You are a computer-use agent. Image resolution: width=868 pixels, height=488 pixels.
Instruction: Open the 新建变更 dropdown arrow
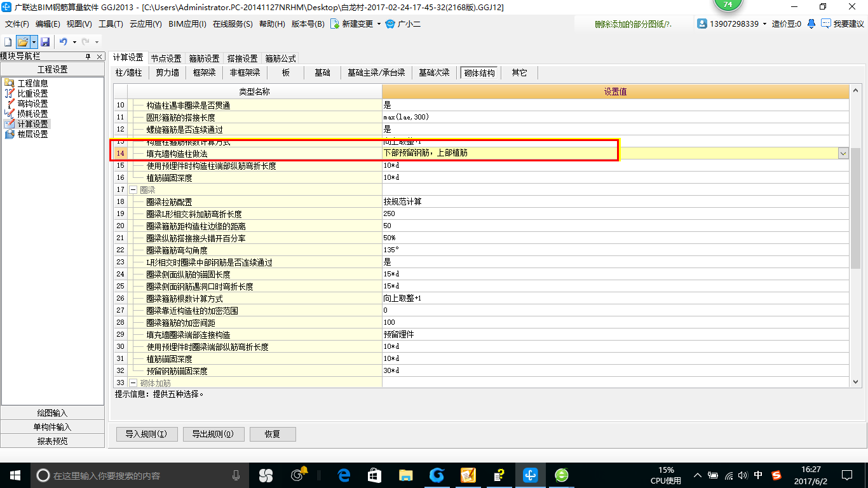[x=379, y=24]
